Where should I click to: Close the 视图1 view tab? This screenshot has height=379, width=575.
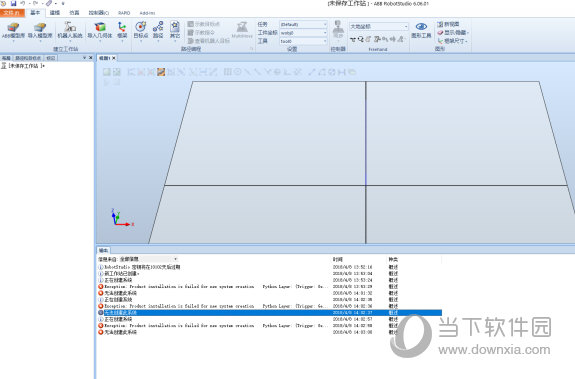pos(114,58)
